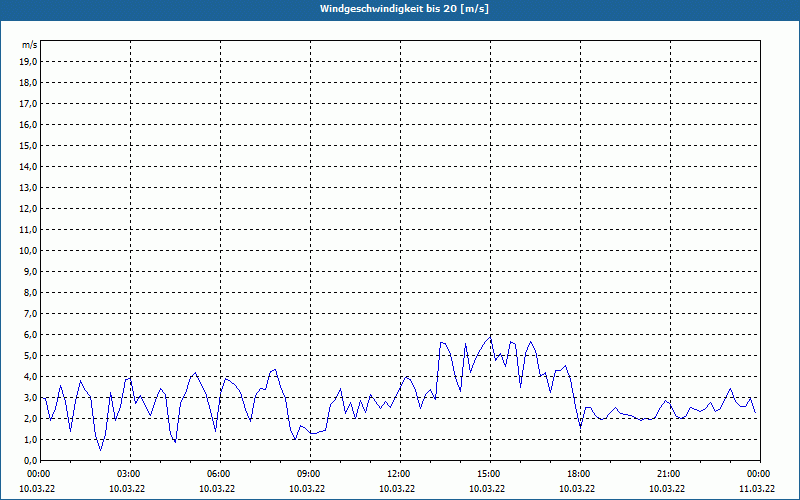Pick the '10.03.22' date under 12:00
800x500 pixels.
[397, 489]
